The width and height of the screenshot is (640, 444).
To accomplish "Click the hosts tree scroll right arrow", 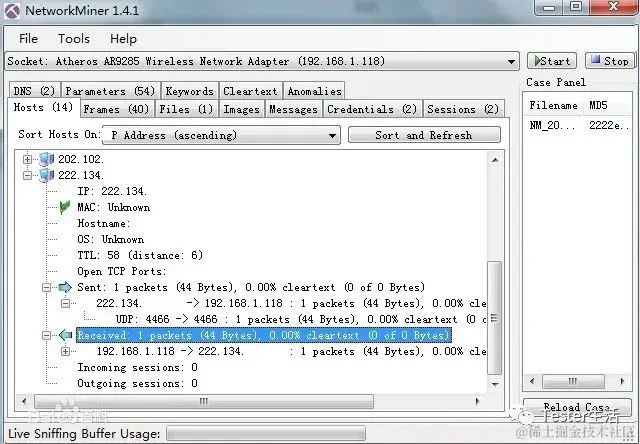I will (478, 402).
